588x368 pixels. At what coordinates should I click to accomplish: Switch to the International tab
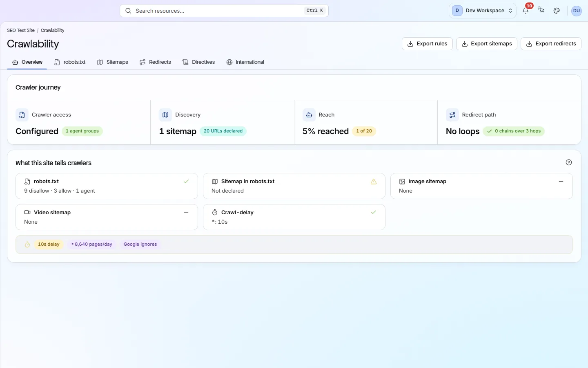[245, 62]
